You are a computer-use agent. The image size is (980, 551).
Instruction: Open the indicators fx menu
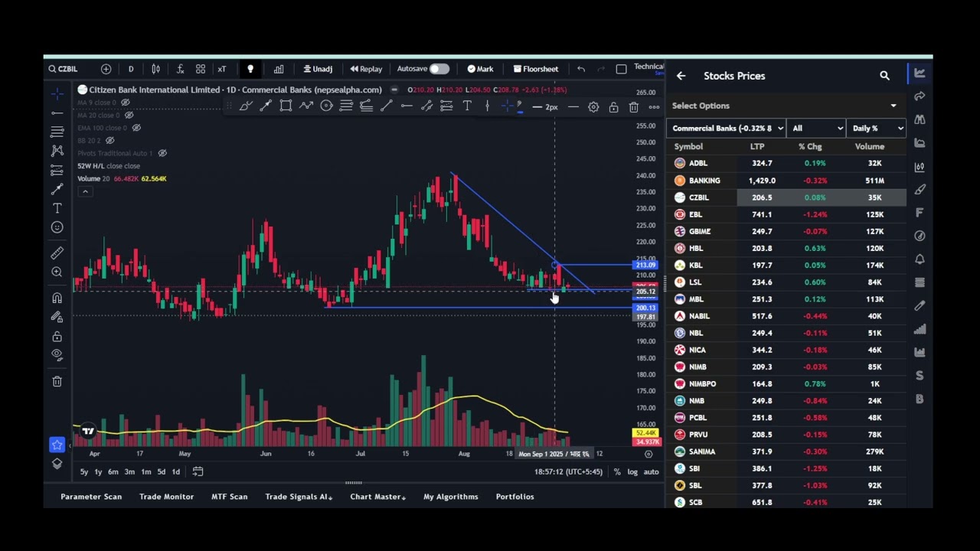click(x=181, y=69)
